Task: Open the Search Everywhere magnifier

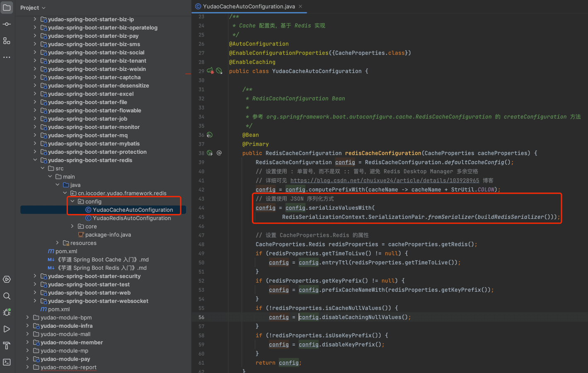Action: (x=7, y=296)
